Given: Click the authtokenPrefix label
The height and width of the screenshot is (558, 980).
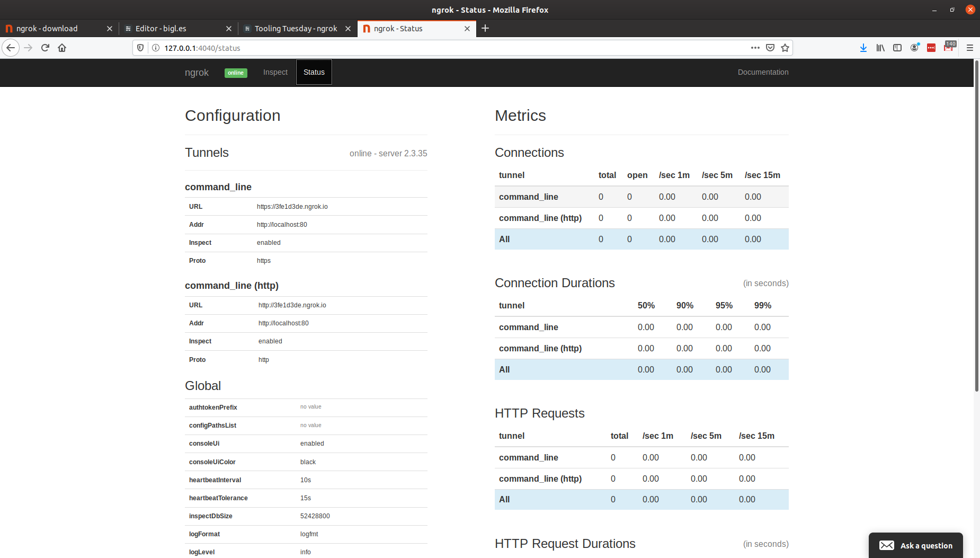Looking at the screenshot, I should 213,408.
